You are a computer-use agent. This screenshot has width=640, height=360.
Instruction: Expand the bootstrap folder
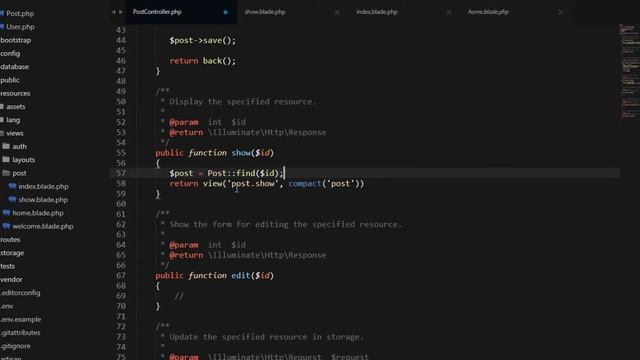point(16,40)
